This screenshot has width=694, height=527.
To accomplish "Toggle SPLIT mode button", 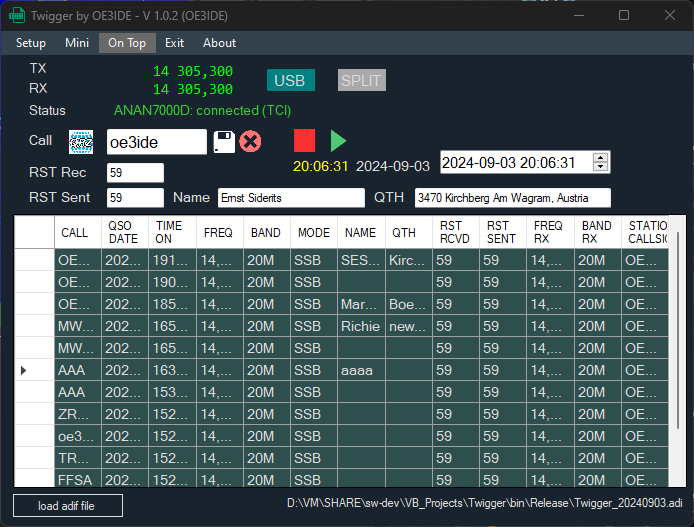I will point(362,80).
